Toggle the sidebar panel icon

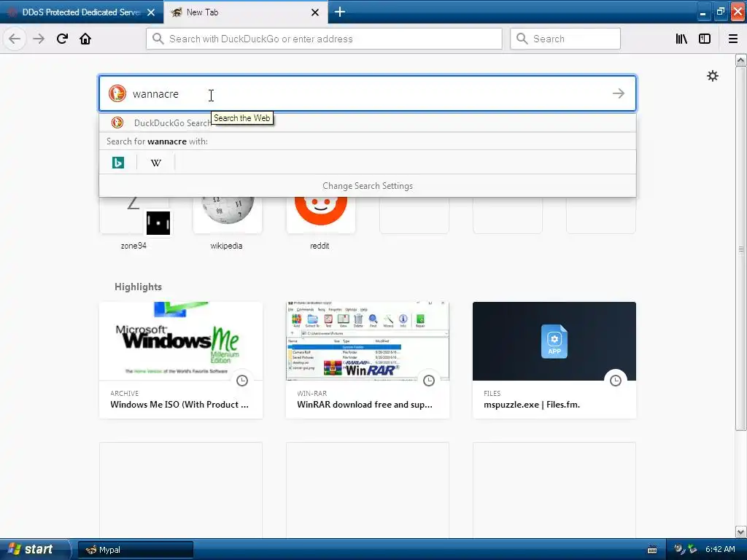(705, 39)
